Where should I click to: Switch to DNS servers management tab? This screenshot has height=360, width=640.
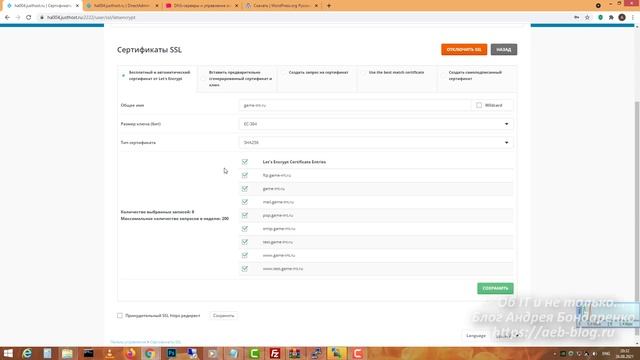coord(201,6)
